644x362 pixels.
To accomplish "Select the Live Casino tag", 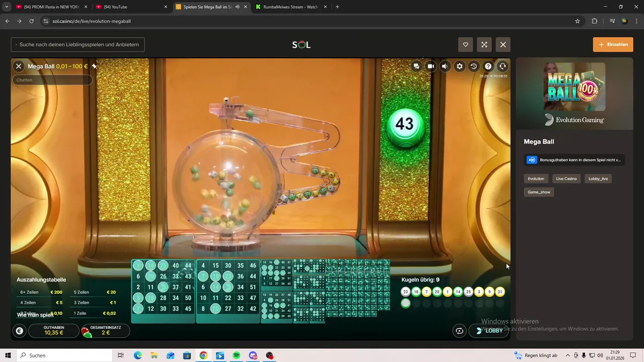I will point(566,178).
